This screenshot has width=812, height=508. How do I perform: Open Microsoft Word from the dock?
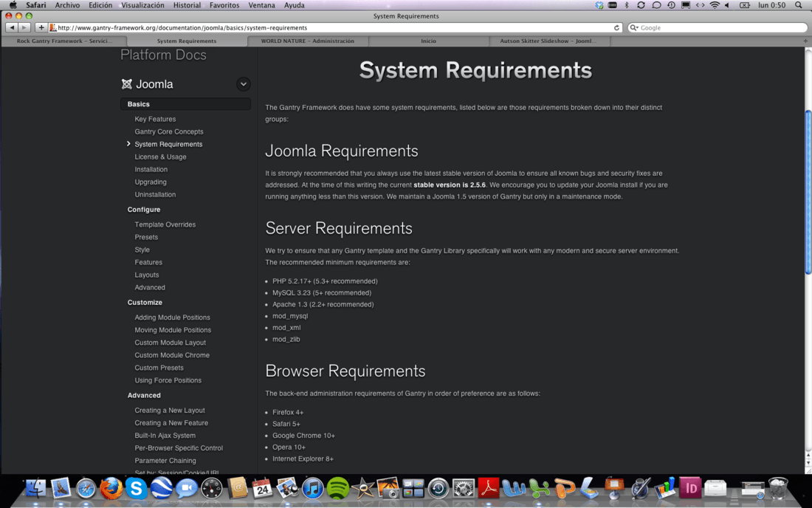pos(514,488)
